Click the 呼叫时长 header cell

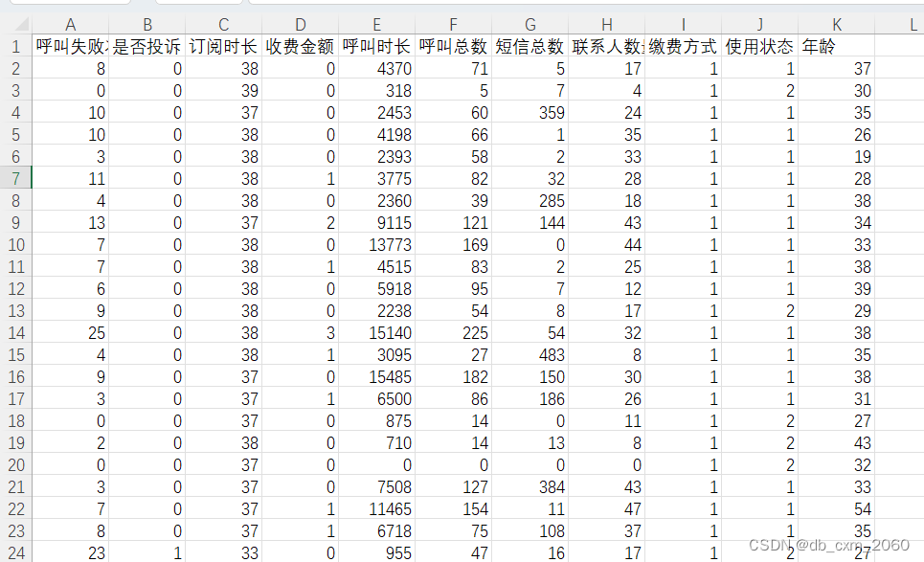376,46
